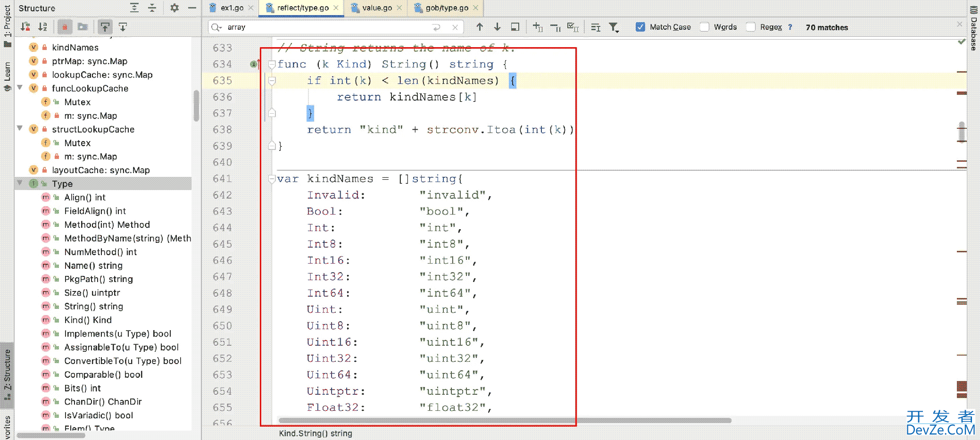Click inspection status checkmark in editor corner
The width and height of the screenshot is (980, 440).
(961, 42)
